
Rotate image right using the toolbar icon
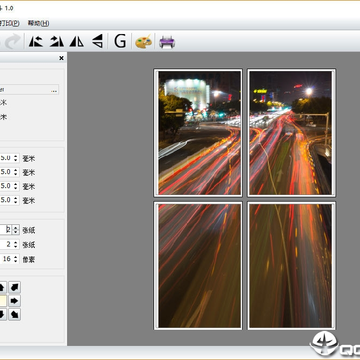(57, 42)
